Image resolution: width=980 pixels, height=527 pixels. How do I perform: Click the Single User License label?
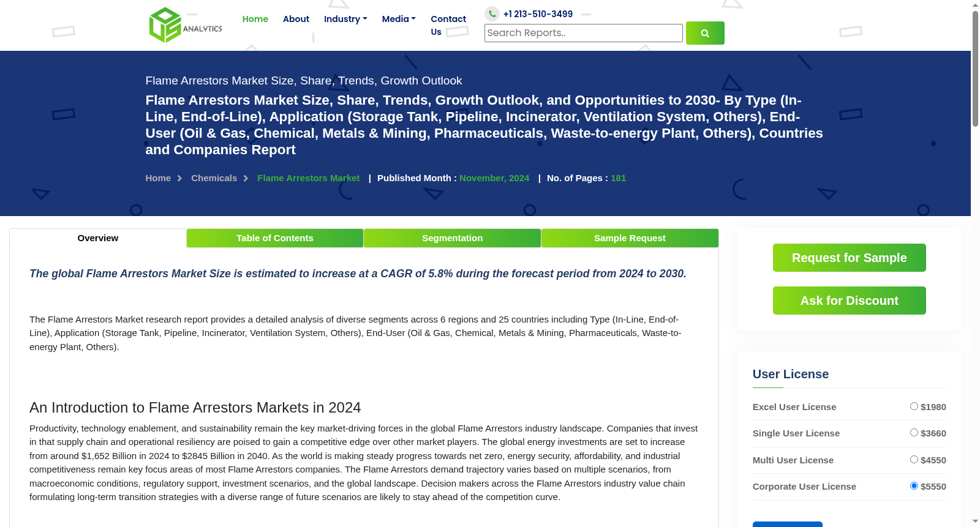coord(796,433)
